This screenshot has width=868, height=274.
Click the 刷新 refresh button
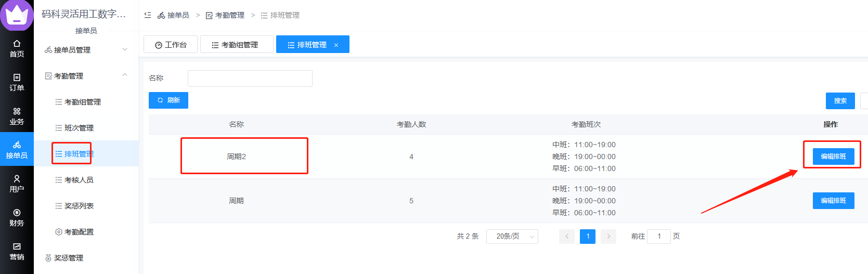click(169, 100)
